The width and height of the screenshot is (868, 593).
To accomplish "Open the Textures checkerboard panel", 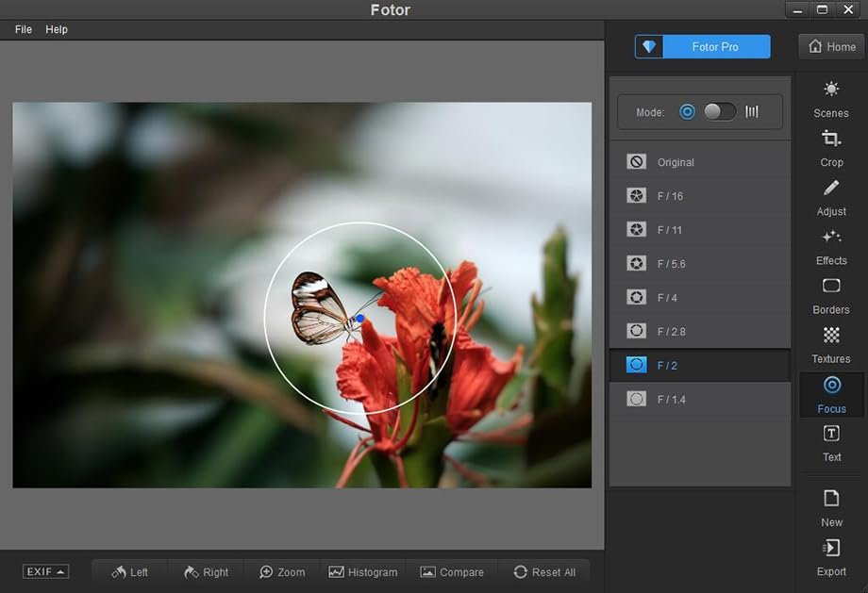I will [831, 345].
